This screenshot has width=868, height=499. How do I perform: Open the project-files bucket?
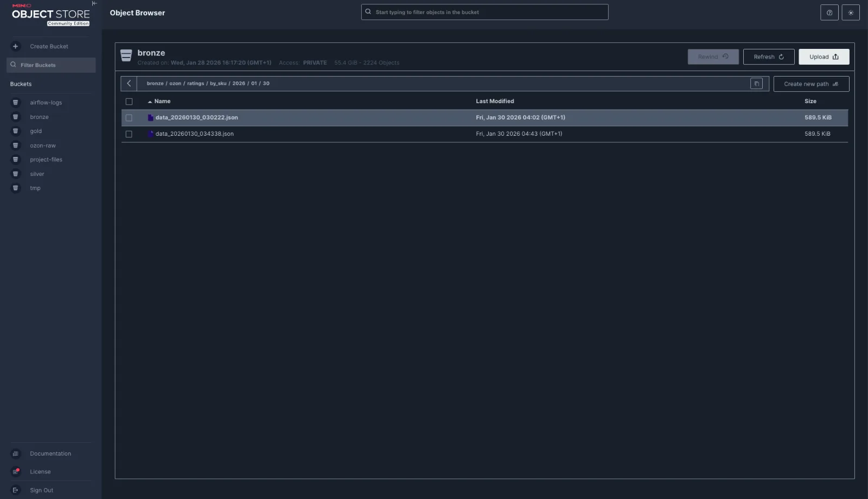(46, 160)
